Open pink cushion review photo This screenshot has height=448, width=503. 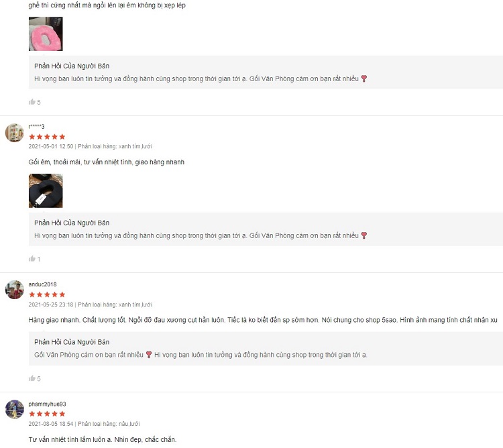pyautogui.click(x=46, y=34)
